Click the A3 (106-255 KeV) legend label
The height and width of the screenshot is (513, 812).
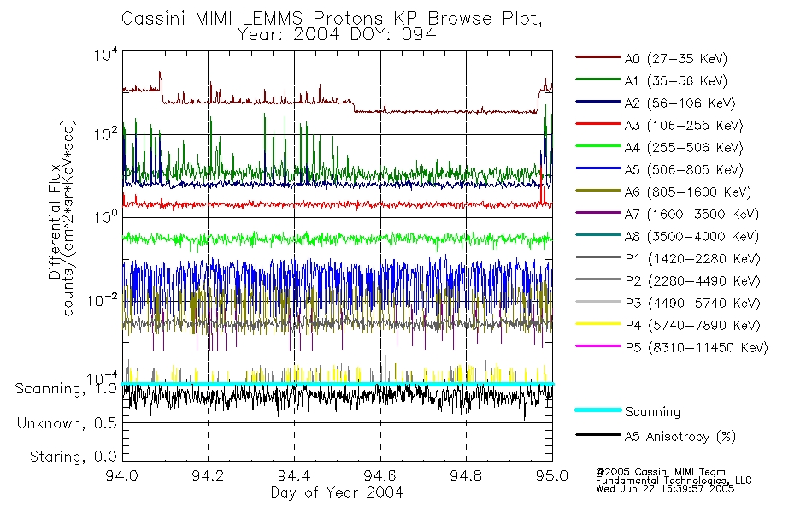[x=684, y=126]
